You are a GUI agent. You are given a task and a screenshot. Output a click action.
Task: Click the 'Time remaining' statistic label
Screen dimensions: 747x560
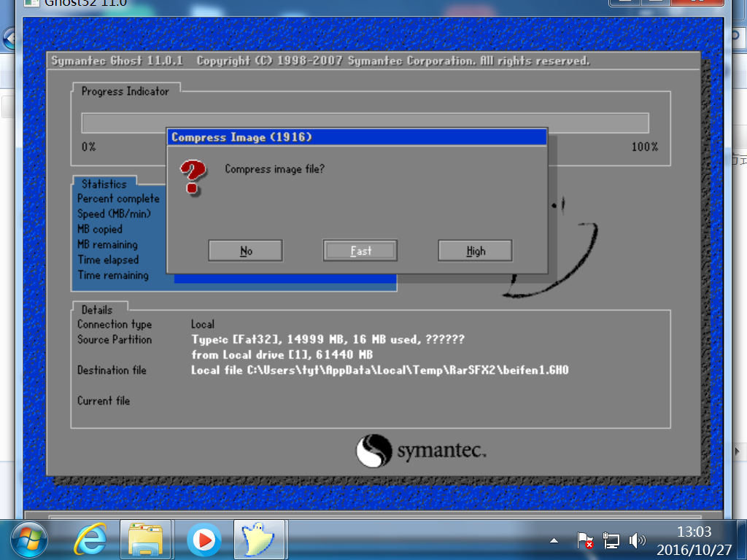pos(113,275)
